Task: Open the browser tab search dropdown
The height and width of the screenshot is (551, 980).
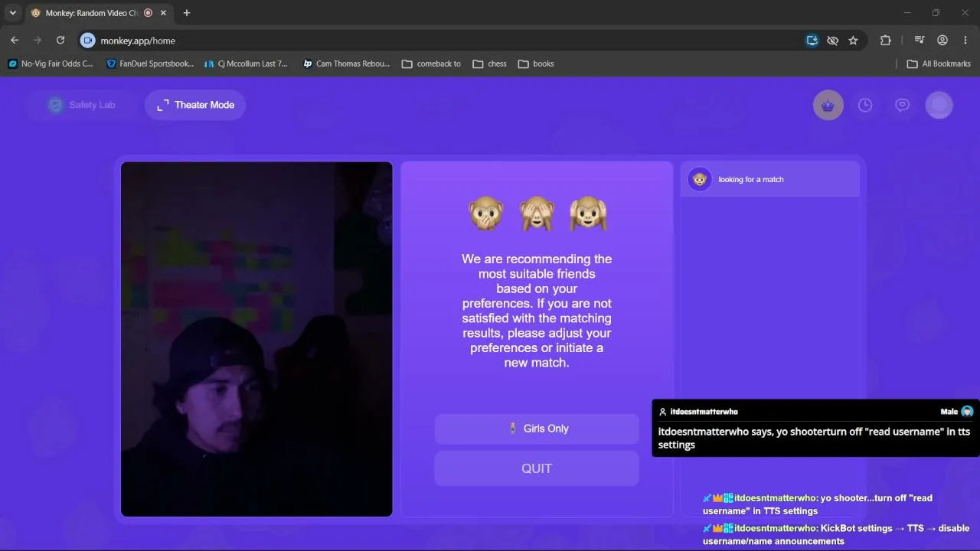Action: point(12,13)
